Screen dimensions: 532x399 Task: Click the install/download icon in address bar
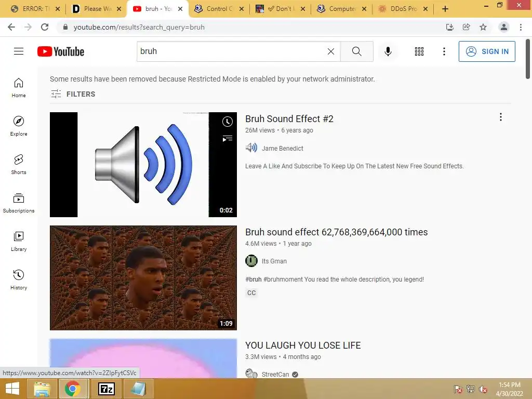(450, 27)
